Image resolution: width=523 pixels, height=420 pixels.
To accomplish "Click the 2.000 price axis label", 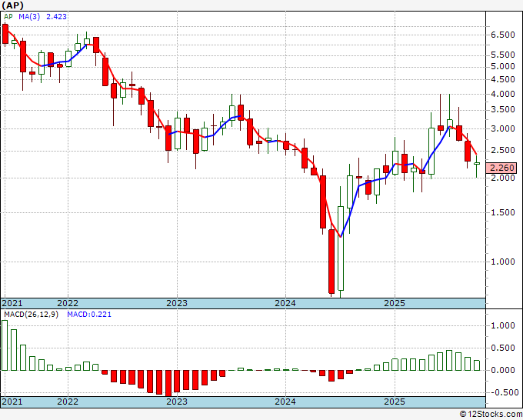I will (503, 178).
